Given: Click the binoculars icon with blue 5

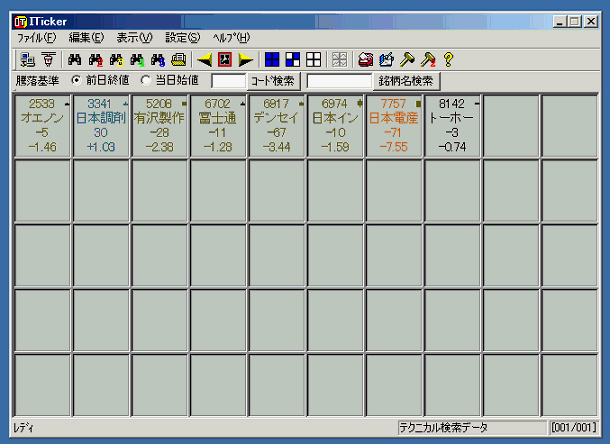Looking at the screenshot, I should (158, 60).
